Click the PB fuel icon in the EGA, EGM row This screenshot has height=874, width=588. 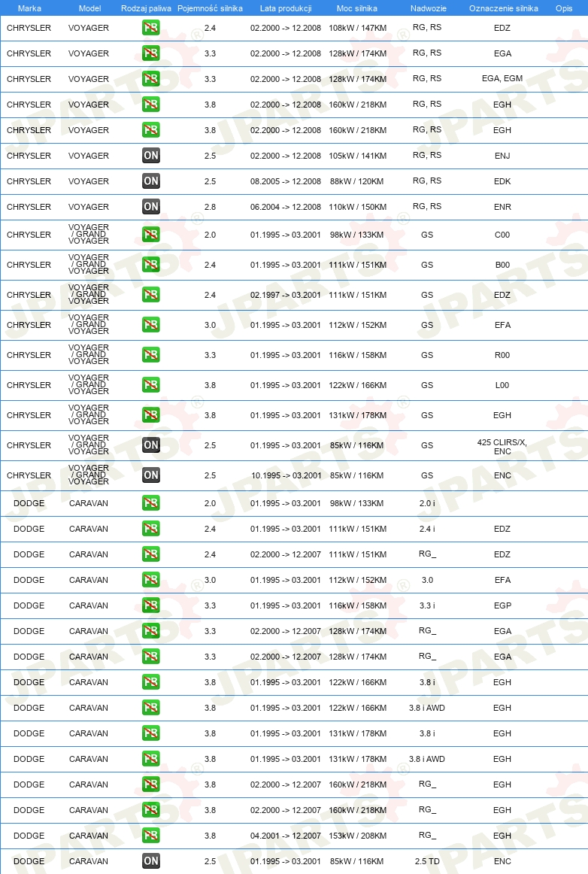(x=151, y=79)
